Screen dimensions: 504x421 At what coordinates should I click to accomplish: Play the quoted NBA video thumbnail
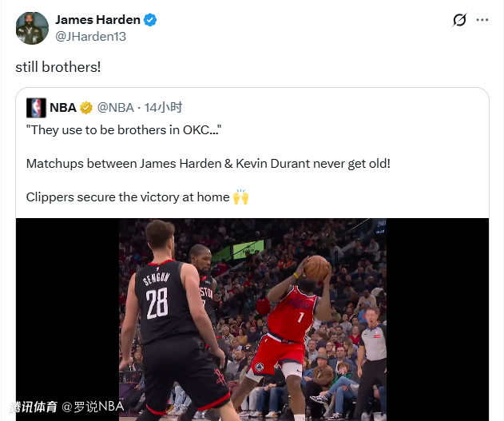(x=252, y=320)
